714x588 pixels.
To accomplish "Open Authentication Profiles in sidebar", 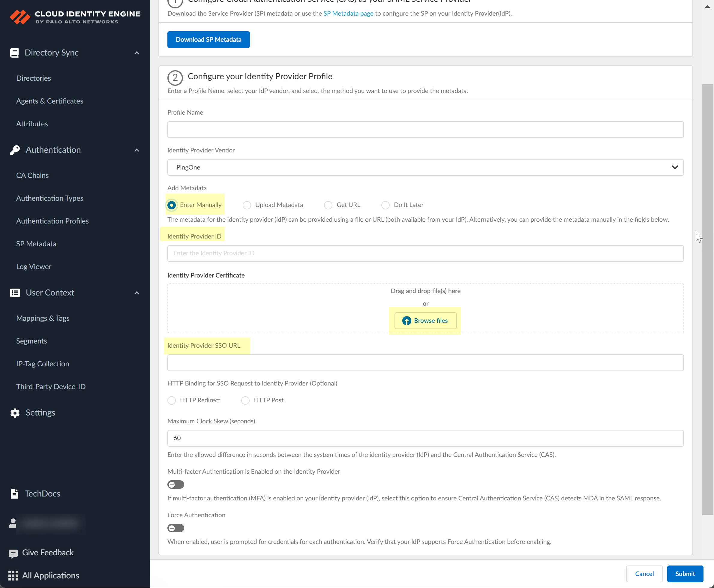I will 52,221.
